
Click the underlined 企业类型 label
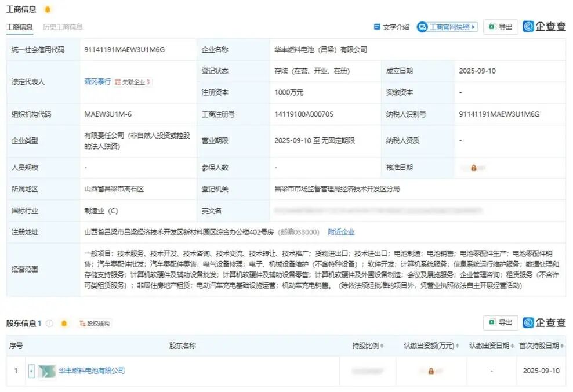pos(24,140)
